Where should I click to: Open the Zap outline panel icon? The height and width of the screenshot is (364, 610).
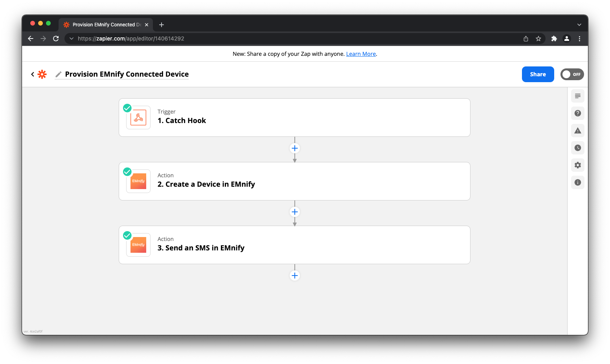pyautogui.click(x=578, y=96)
